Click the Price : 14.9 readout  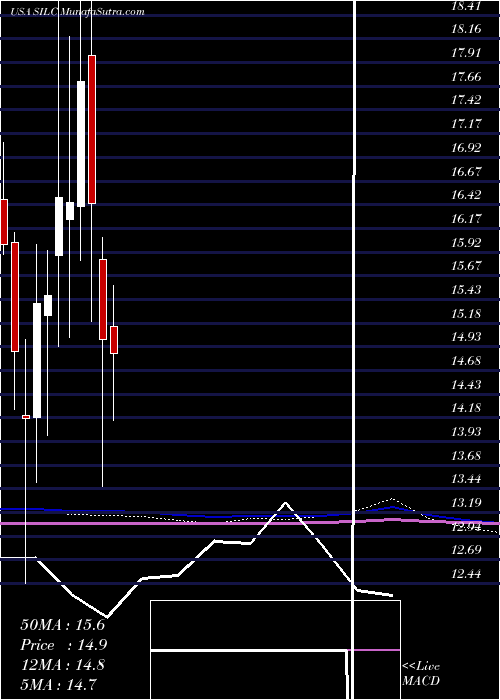point(63,645)
